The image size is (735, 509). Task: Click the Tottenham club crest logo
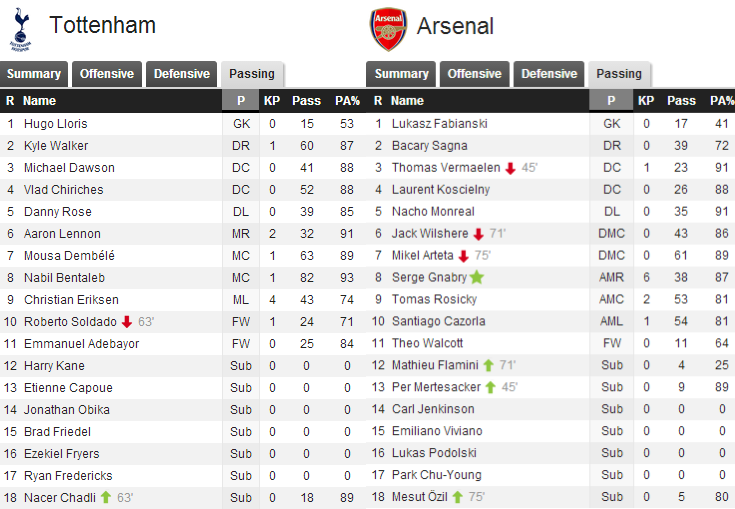coord(21,30)
